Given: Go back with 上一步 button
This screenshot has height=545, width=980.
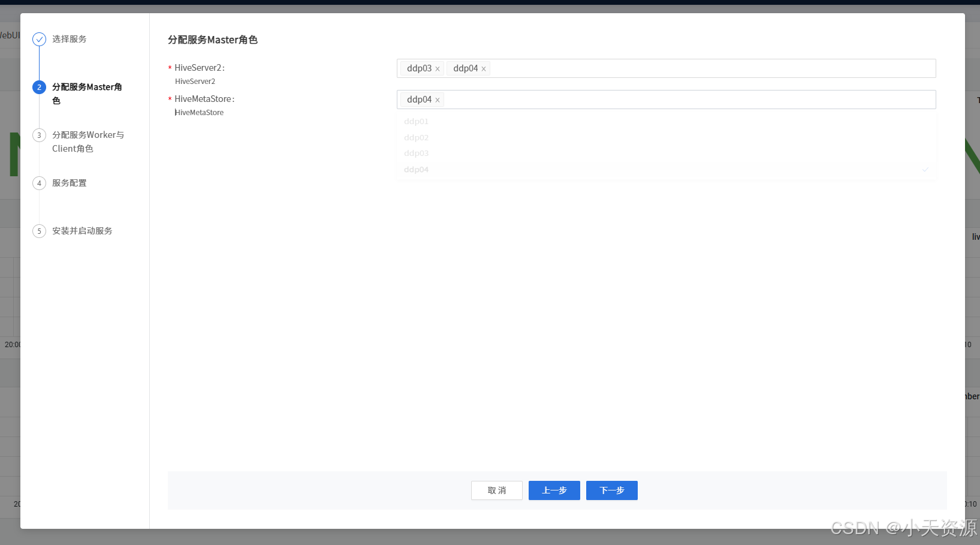Looking at the screenshot, I should 554,490.
